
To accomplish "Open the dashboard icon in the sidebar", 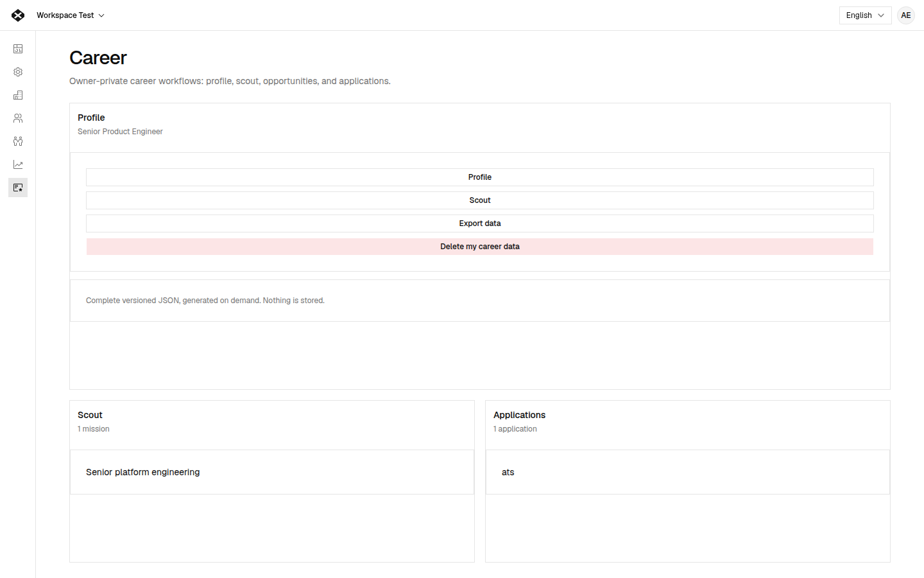I will tap(18, 49).
